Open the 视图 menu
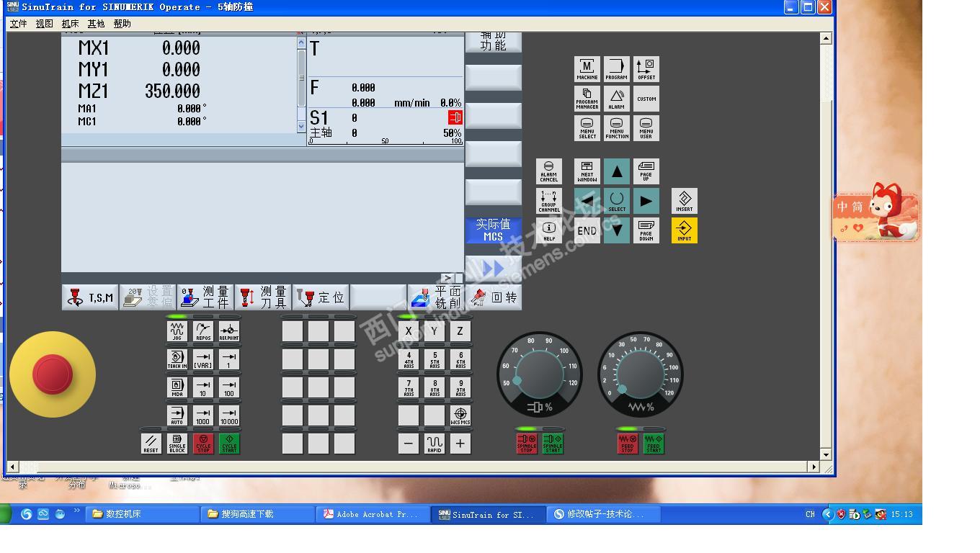 coord(44,24)
